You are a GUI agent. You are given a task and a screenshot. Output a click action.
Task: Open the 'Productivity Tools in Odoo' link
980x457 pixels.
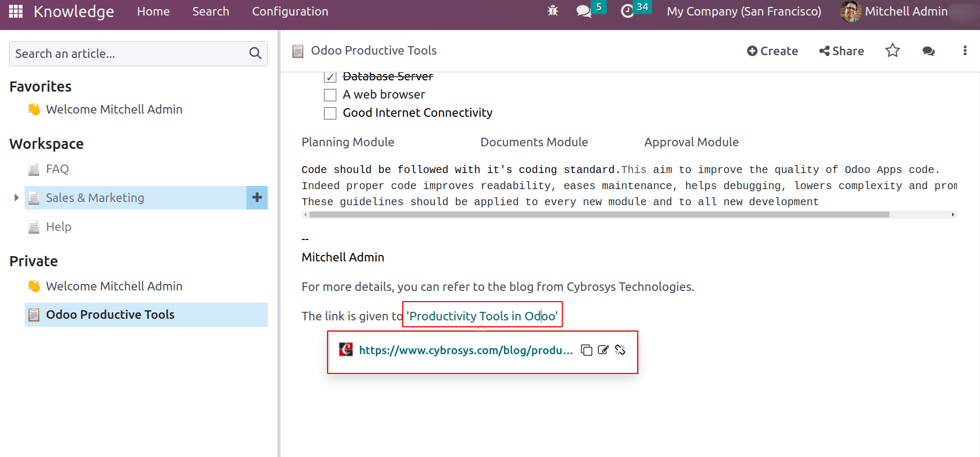pos(483,316)
